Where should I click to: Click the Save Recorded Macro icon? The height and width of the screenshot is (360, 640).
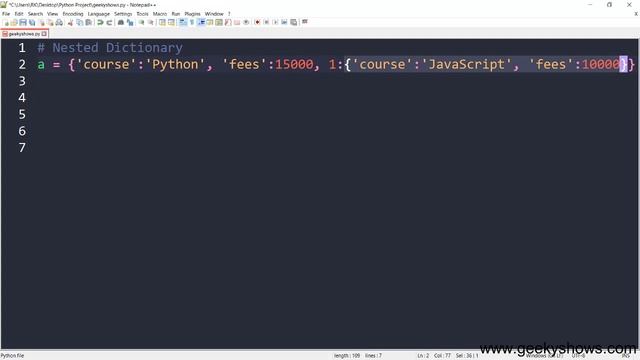pos(293,22)
